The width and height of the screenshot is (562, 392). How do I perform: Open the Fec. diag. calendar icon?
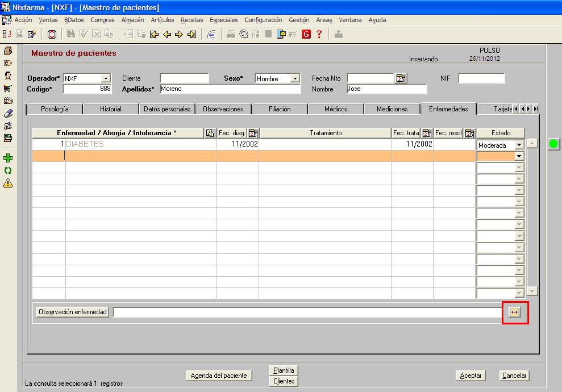[x=253, y=134]
